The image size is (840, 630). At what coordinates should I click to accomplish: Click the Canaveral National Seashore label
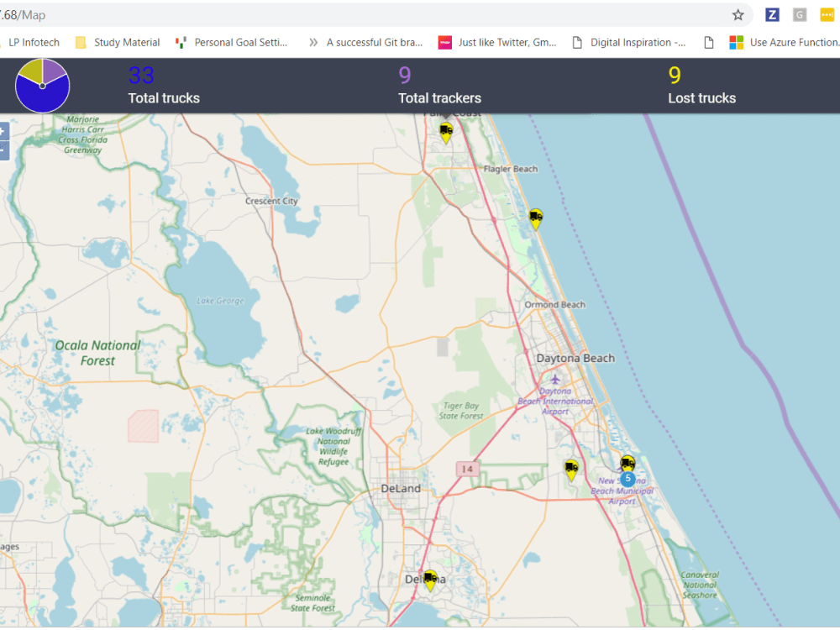pyautogui.click(x=700, y=585)
